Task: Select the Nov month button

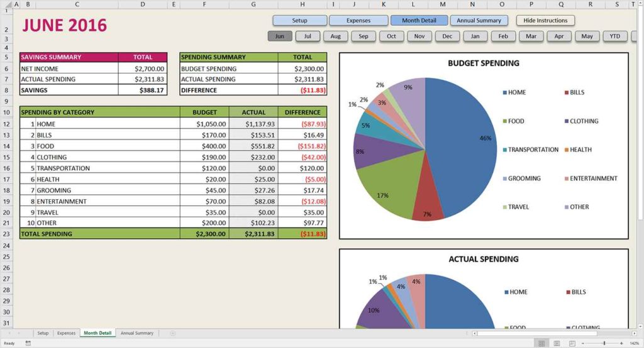Action: 419,36
